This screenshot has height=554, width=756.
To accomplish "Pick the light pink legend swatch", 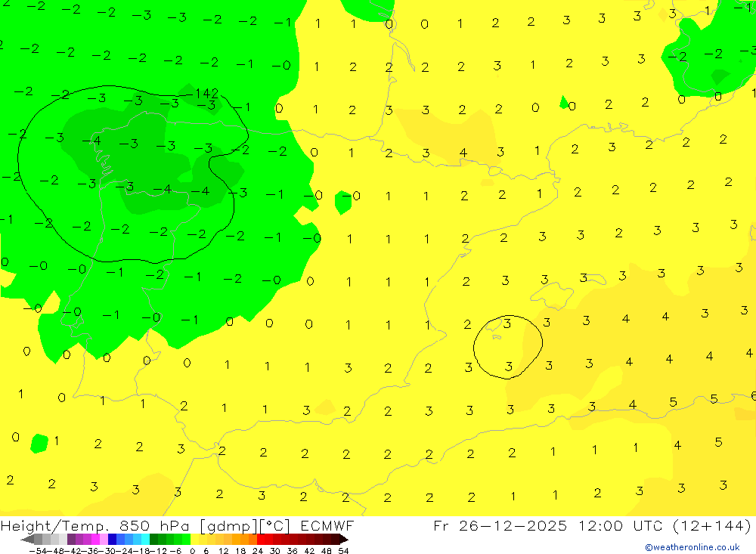I will (104, 540).
